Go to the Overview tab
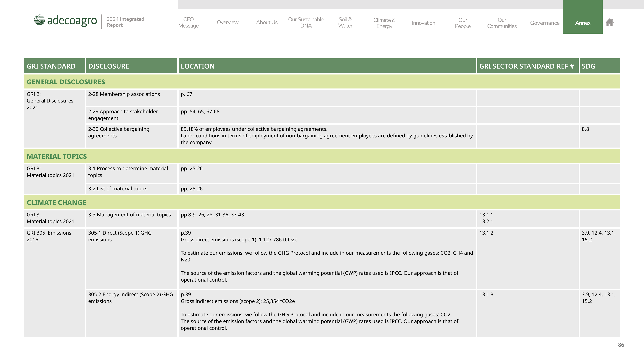This screenshot has width=644, height=362. (x=227, y=23)
